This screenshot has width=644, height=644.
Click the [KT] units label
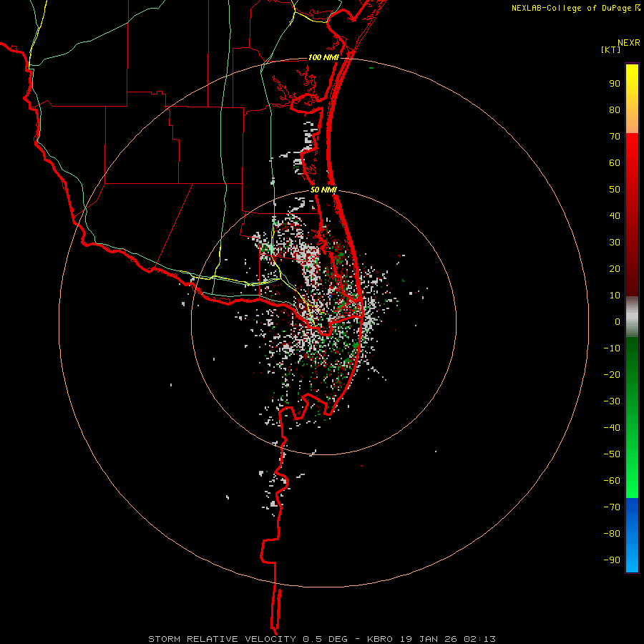611,49
